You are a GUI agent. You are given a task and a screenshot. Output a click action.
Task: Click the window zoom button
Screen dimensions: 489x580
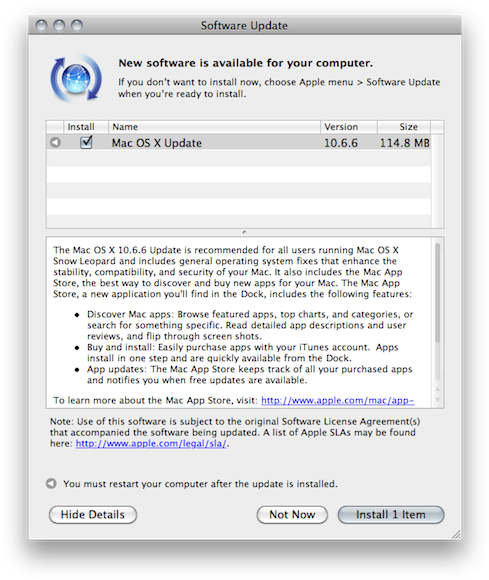77,26
